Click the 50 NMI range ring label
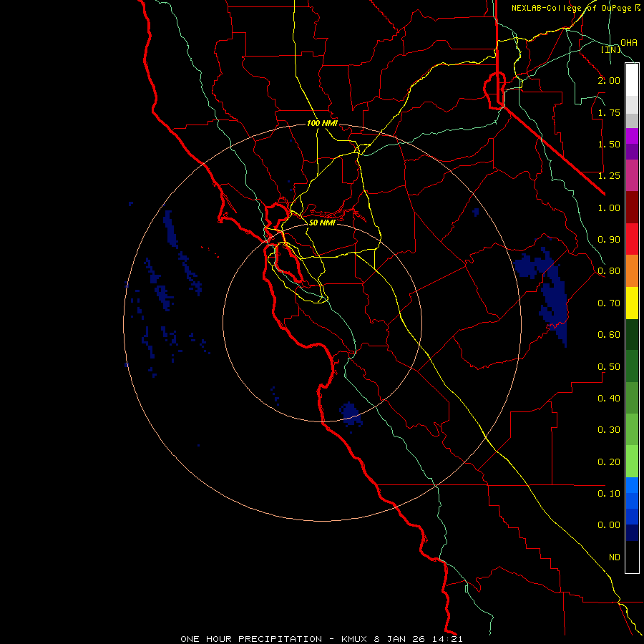The width and height of the screenshot is (644, 644). pyautogui.click(x=322, y=223)
